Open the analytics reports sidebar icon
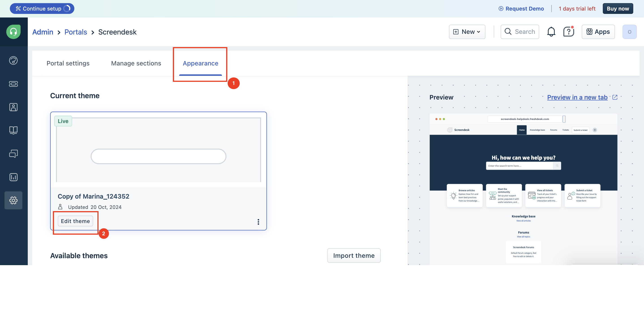The width and height of the screenshot is (644, 312). pos(13,177)
